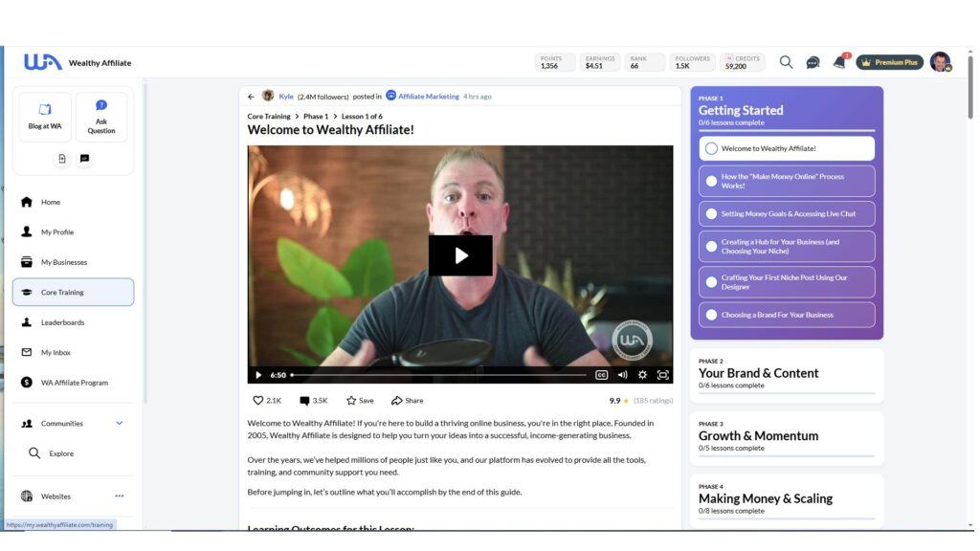Click the Earnings $4.51 stat
Screen dimensions: 980x551
point(600,62)
